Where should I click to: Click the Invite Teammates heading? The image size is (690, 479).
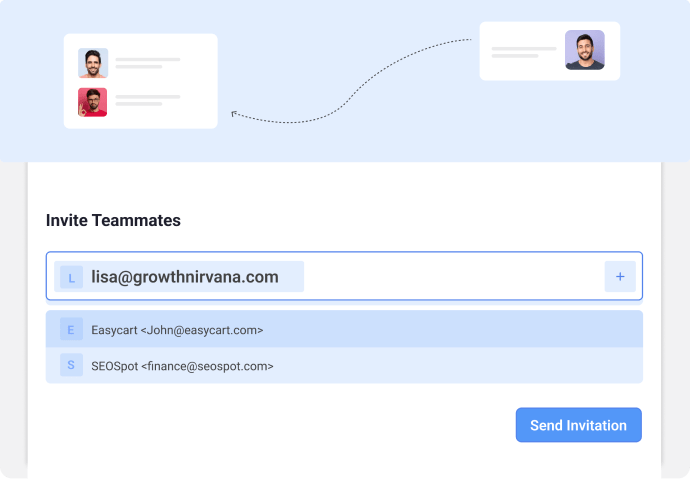pyautogui.click(x=113, y=220)
